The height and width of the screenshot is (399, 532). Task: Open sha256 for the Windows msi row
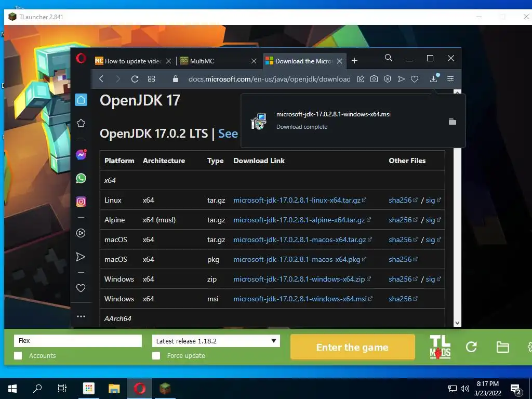click(403, 299)
